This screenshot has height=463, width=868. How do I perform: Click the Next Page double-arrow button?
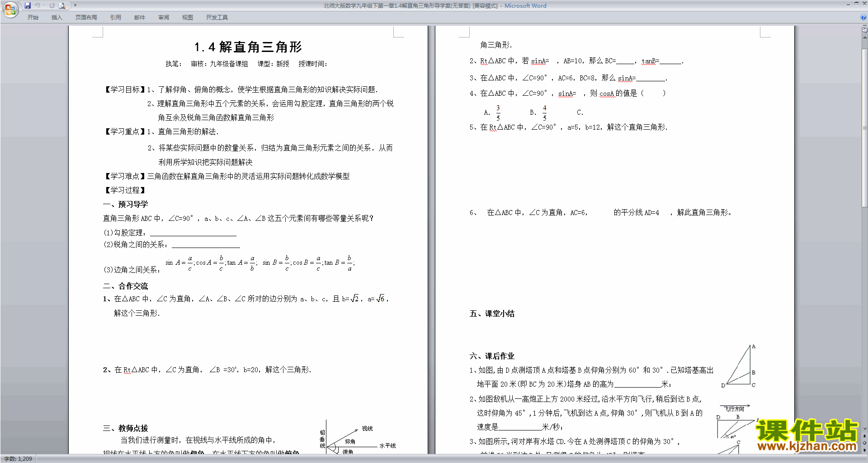864,450
